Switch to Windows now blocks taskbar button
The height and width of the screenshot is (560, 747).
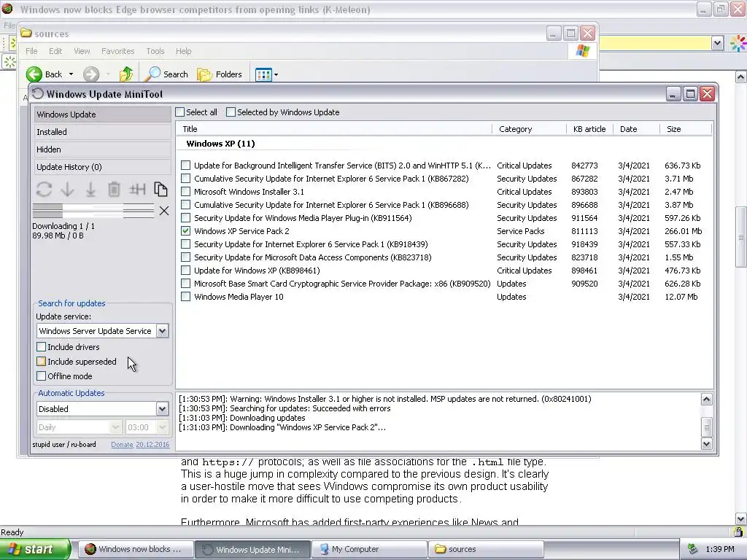point(135,549)
